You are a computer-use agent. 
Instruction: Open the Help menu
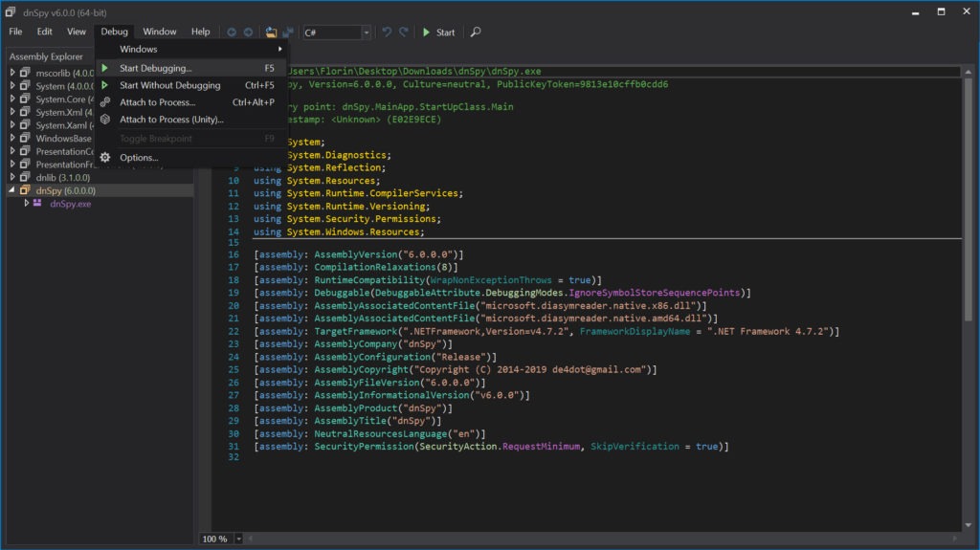click(x=201, y=32)
